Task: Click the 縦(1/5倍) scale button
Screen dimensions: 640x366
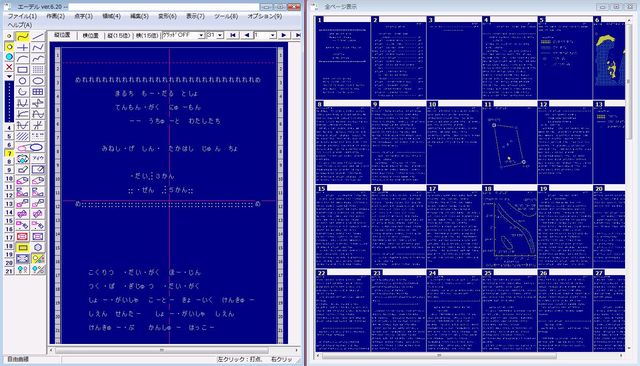Action: point(118,36)
